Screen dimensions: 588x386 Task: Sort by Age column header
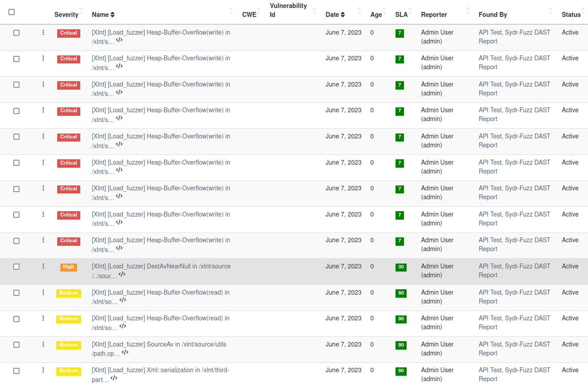pos(376,15)
